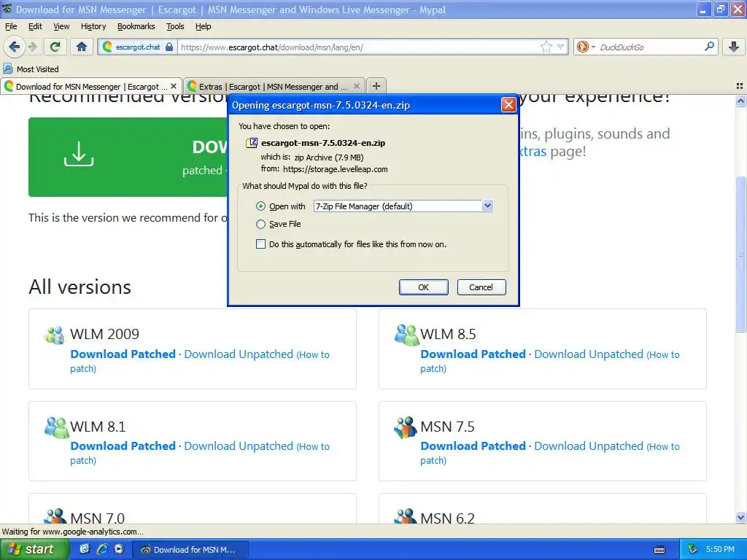The height and width of the screenshot is (560, 747).
Task: Click Cancel in the download dialog
Action: click(x=481, y=287)
